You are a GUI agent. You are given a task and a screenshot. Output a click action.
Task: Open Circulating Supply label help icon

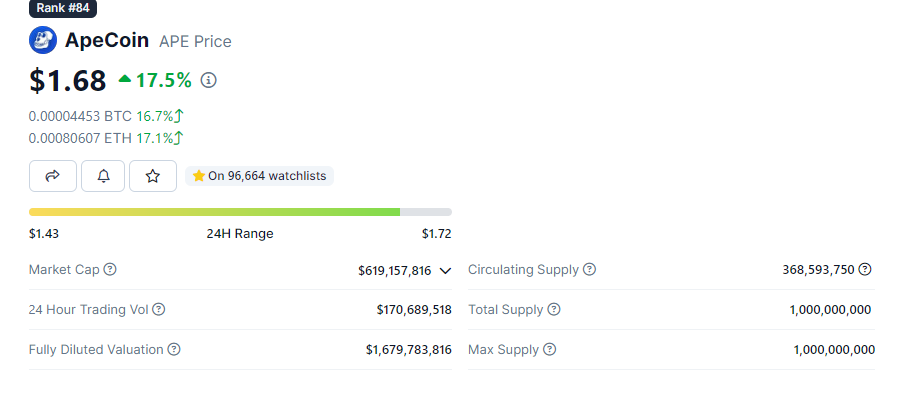point(589,269)
